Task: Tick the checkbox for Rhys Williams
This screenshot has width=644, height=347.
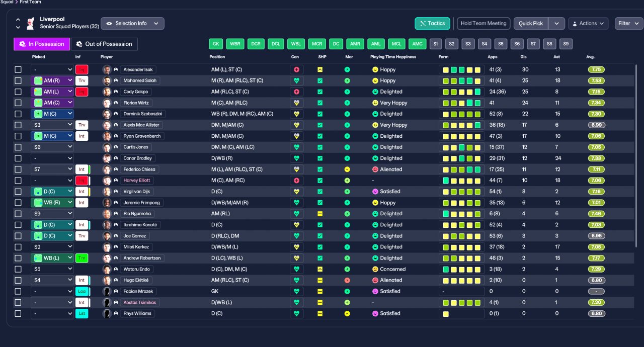Action: tap(18, 313)
